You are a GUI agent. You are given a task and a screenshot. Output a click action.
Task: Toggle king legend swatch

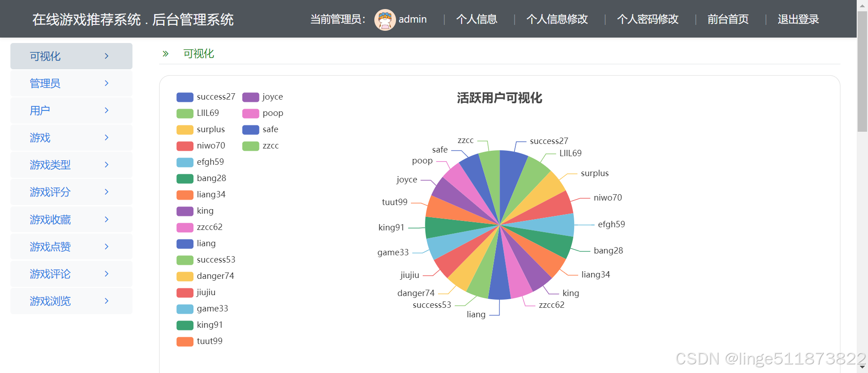coord(185,211)
